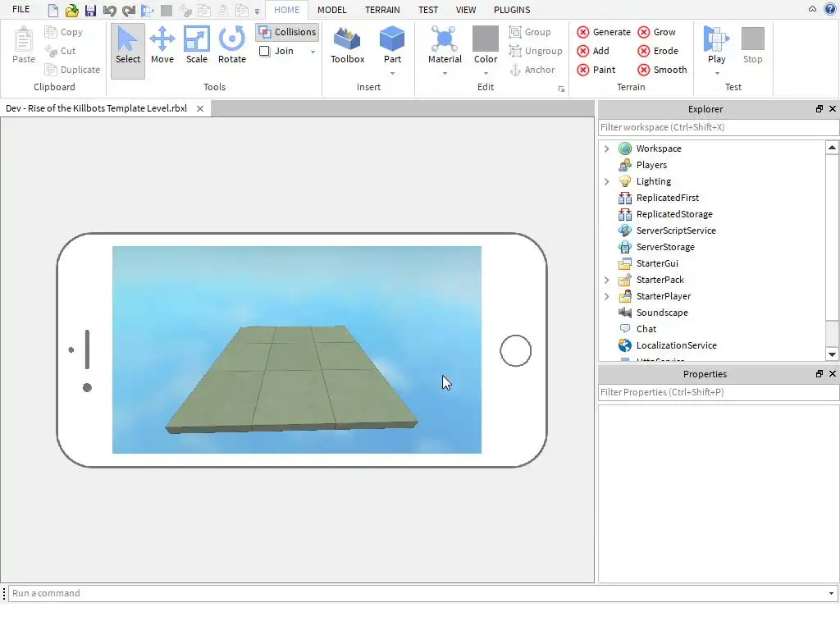Expand the StarterPlayer tree node

tap(606, 296)
